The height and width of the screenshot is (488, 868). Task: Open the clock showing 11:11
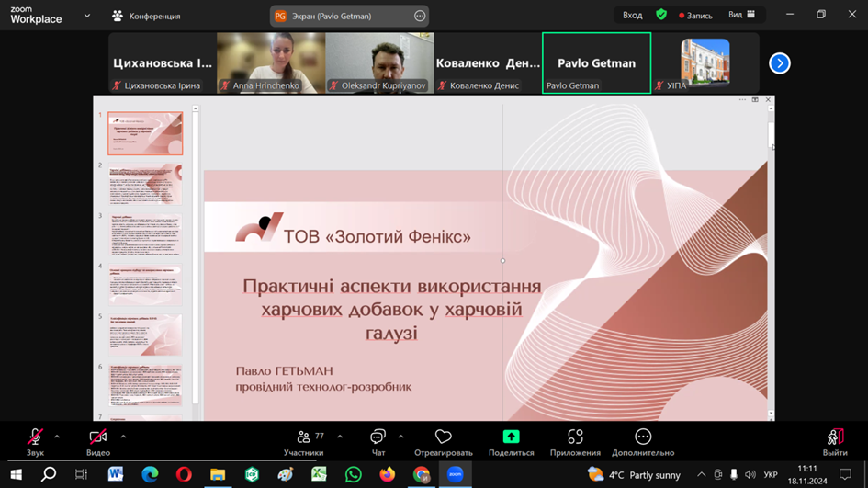point(807,475)
